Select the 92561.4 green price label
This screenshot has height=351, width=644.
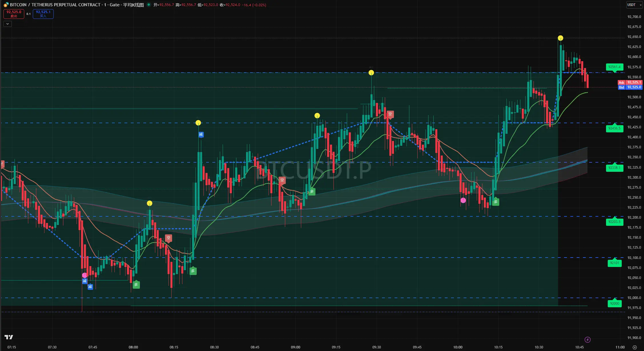pos(614,67)
